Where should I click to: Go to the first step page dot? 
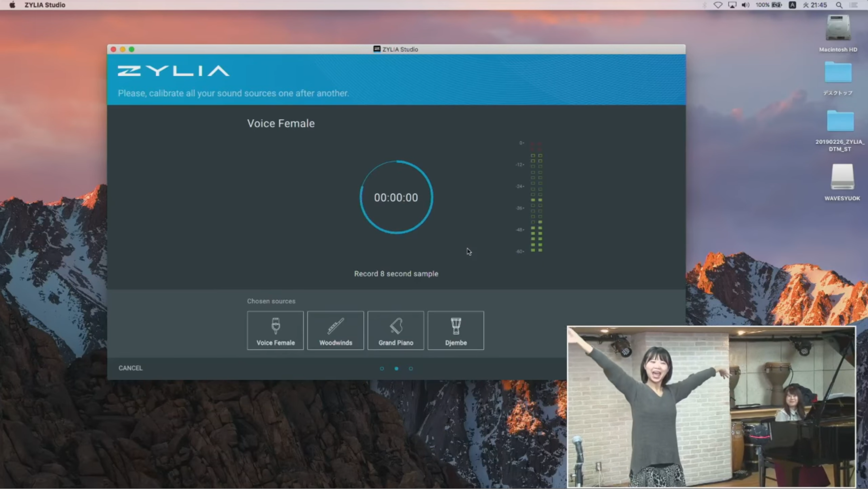(x=382, y=369)
